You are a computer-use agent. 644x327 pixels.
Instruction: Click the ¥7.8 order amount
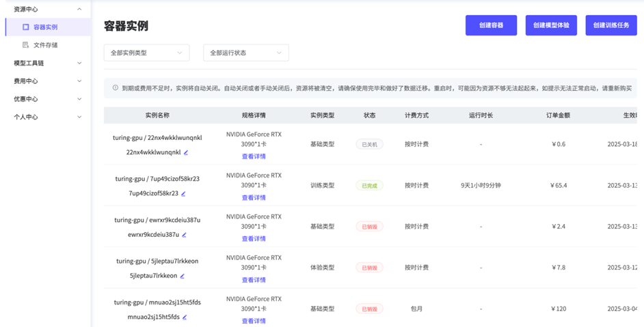click(559, 268)
